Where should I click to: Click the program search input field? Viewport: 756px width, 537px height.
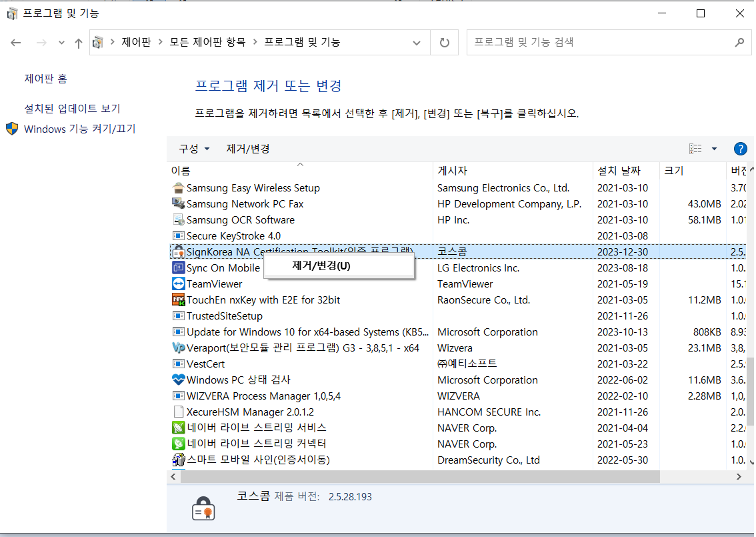click(600, 42)
